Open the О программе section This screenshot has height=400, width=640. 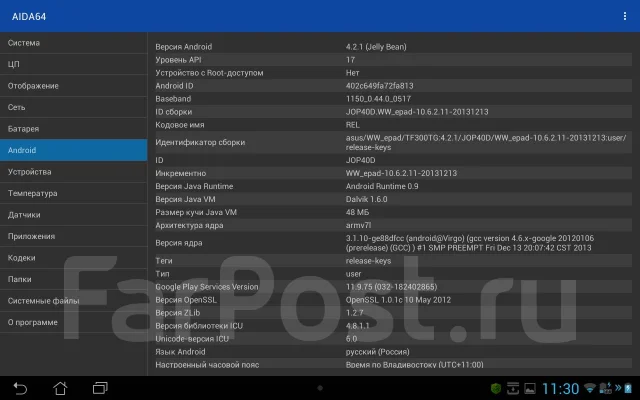click(73, 322)
